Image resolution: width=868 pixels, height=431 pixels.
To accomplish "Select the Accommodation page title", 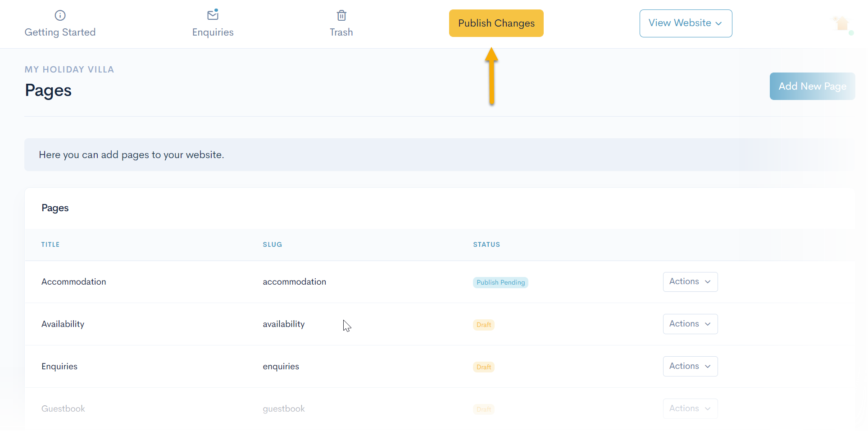I will point(74,282).
